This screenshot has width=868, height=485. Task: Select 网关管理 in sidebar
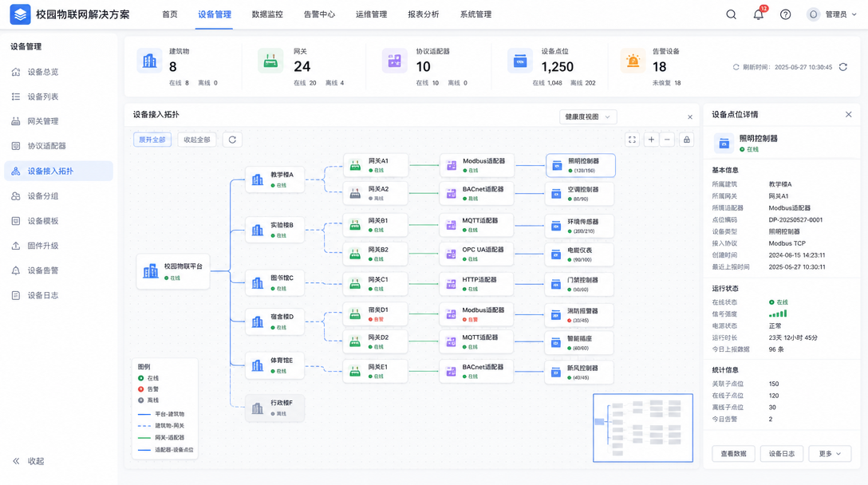click(59, 121)
